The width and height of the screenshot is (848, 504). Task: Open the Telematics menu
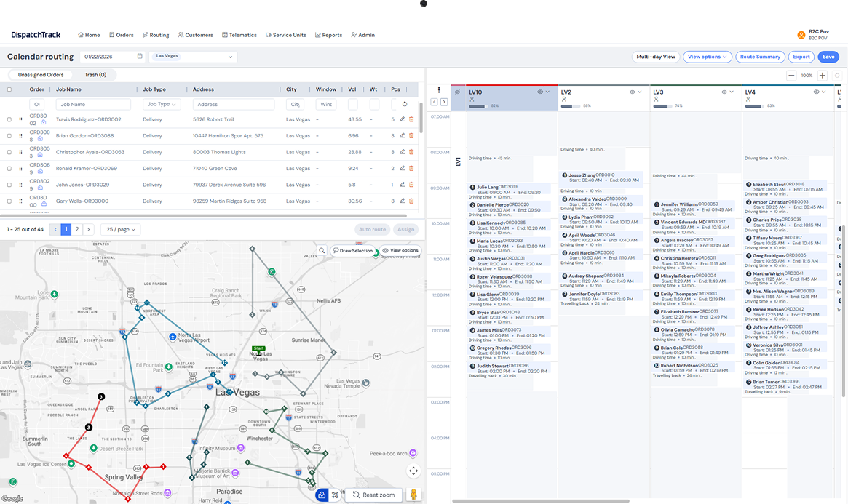tap(239, 35)
